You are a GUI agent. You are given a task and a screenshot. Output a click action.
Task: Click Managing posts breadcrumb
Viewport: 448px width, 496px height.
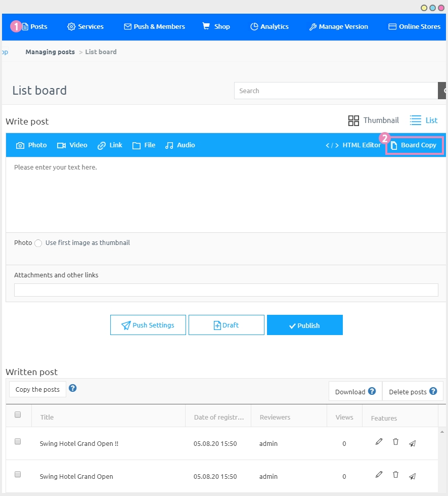pyautogui.click(x=50, y=52)
